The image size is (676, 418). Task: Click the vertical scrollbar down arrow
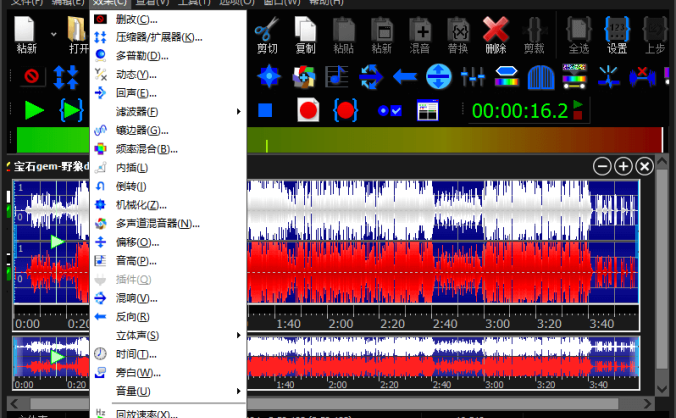point(662,388)
